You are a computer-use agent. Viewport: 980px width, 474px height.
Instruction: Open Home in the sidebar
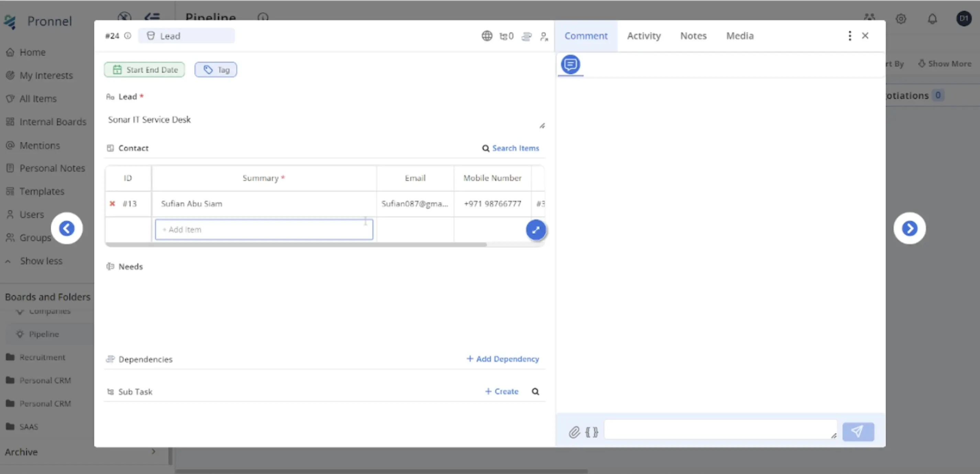(x=26, y=52)
